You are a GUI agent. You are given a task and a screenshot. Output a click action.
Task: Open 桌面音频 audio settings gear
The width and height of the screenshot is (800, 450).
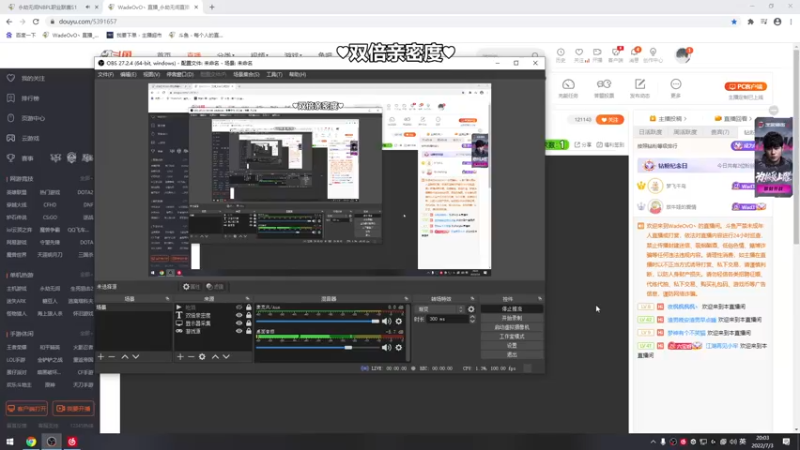click(x=399, y=347)
